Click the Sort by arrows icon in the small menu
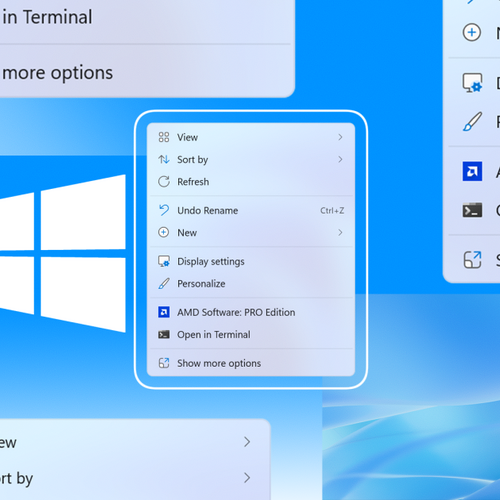500x500 pixels. [164, 159]
